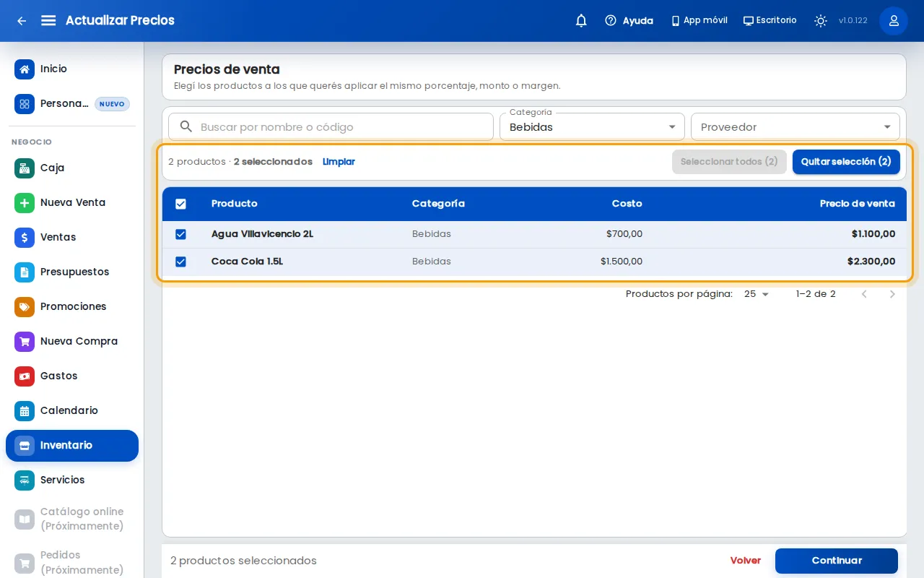Click the Nueva Venta plus icon
Screen dimensions: 924x578
click(x=25, y=202)
